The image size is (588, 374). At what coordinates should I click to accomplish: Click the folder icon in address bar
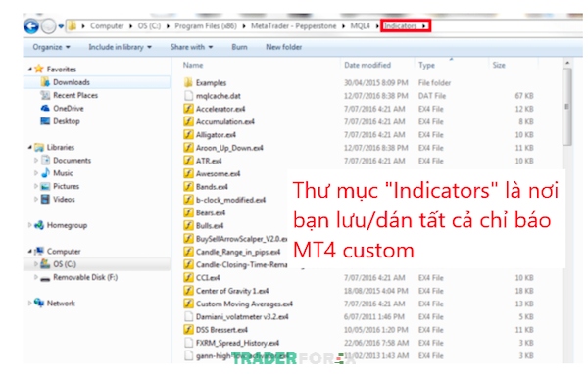(72, 25)
